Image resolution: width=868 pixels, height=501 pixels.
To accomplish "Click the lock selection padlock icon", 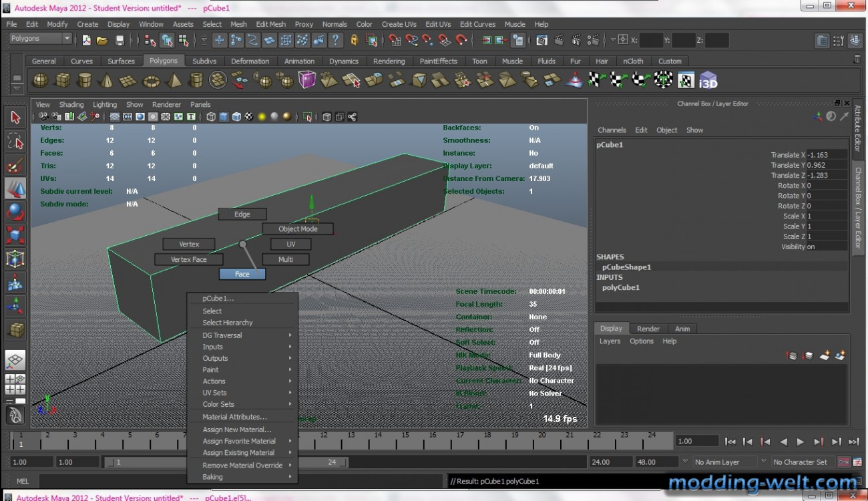I will 353,40.
